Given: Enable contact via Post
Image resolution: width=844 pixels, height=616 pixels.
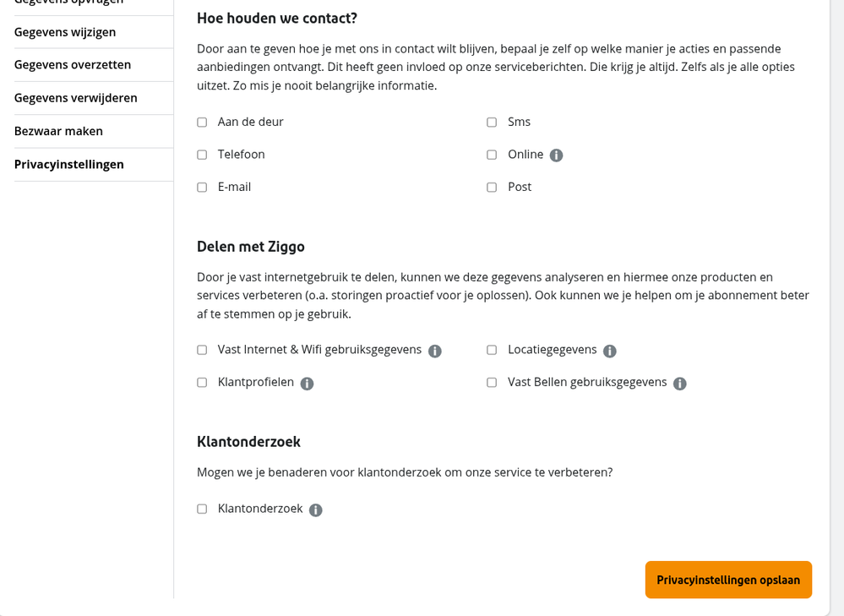Looking at the screenshot, I should point(491,187).
